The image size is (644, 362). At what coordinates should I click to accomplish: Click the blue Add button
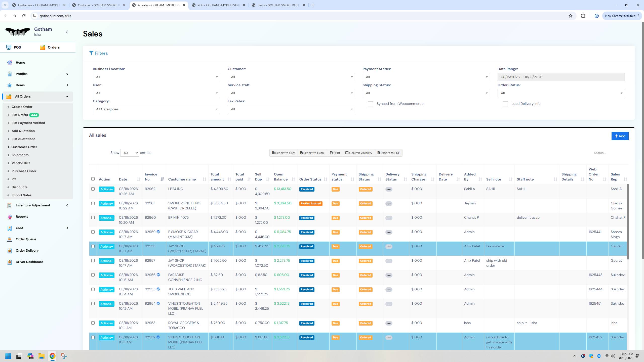tap(620, 136)
